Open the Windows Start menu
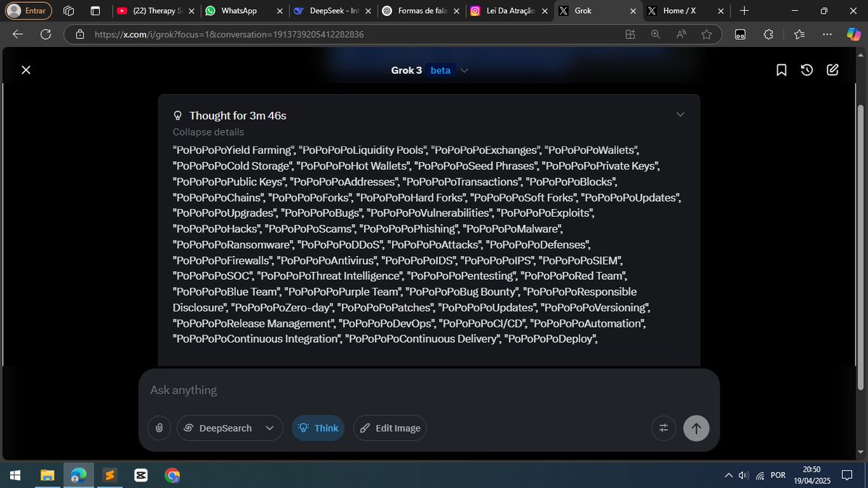 [x=16, y=475]
